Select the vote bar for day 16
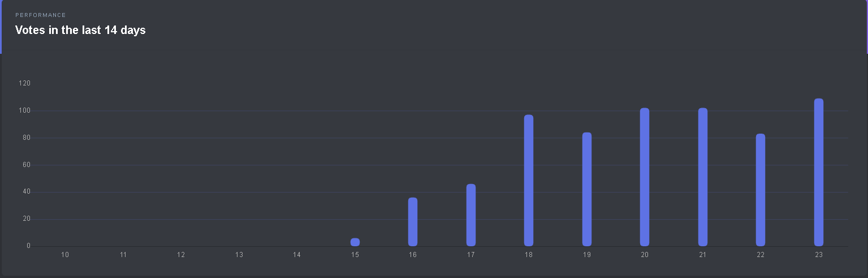This screenshot has width=868, height=278. click(413, 222)
